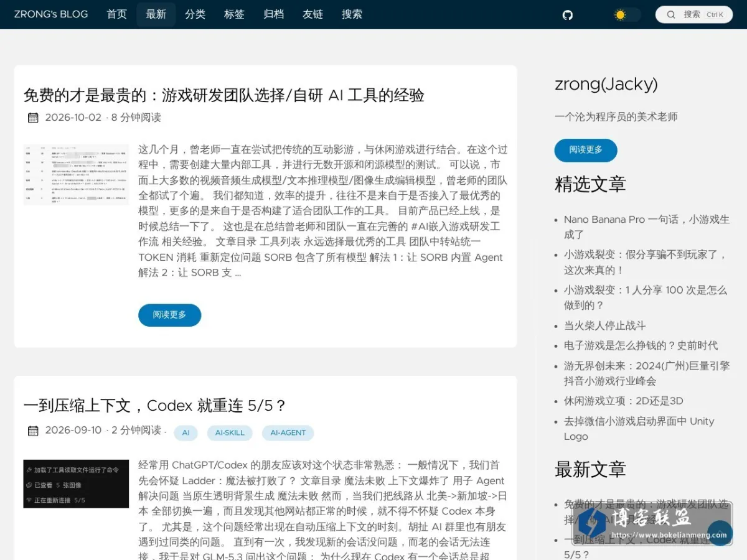This screenshot has width=747, height=560.
Task: Click calendar icon next to 2026-09-10
Action: click(33, 431)
